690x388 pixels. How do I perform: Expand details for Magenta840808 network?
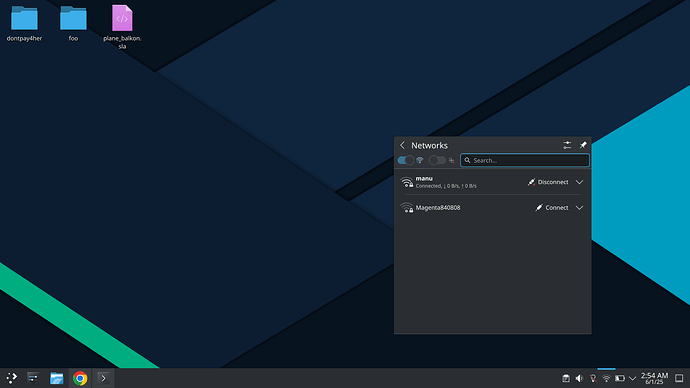580,208
